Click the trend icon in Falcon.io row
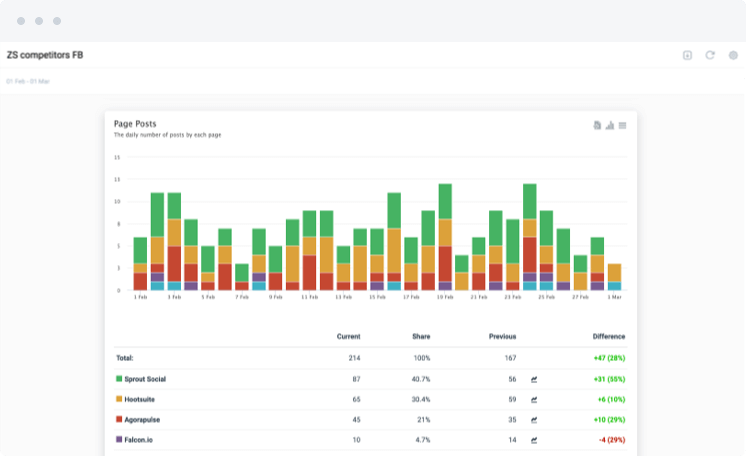This screenshot has width=746, height=456. click(534, 440)
